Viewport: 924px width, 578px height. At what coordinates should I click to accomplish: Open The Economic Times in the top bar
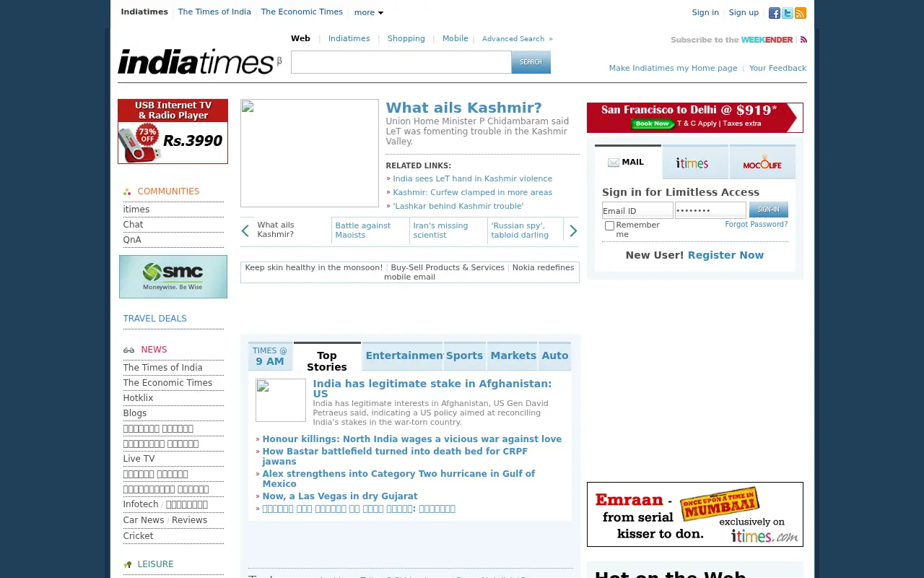tap(302, 12)
